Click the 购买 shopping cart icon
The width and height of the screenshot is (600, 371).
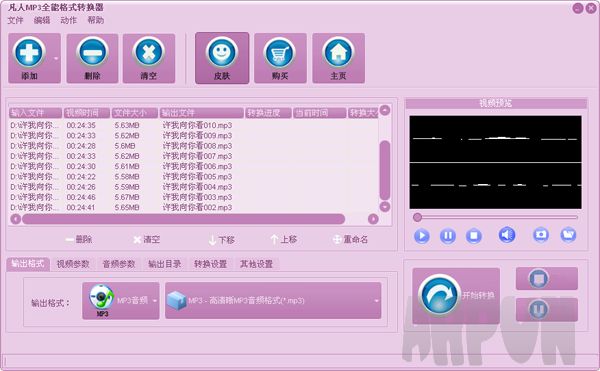[280, 53]
